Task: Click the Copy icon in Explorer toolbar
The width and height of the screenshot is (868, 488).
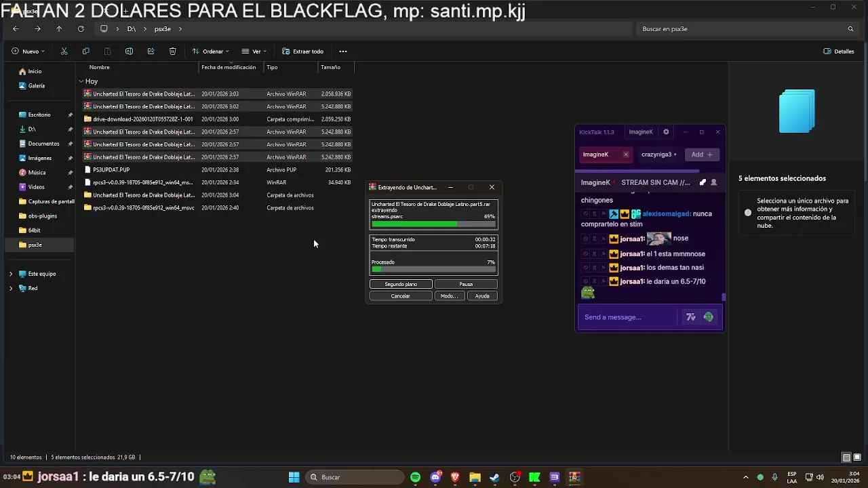Action: click(x=85, y=52)
